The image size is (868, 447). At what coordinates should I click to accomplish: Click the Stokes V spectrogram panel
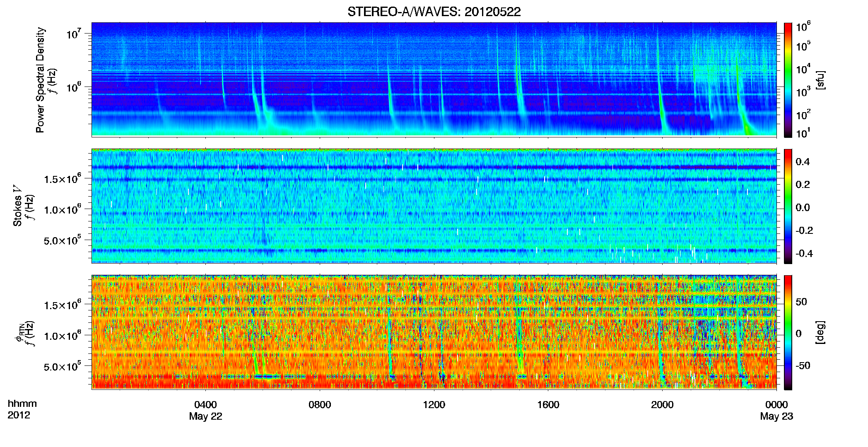(434, 206)
